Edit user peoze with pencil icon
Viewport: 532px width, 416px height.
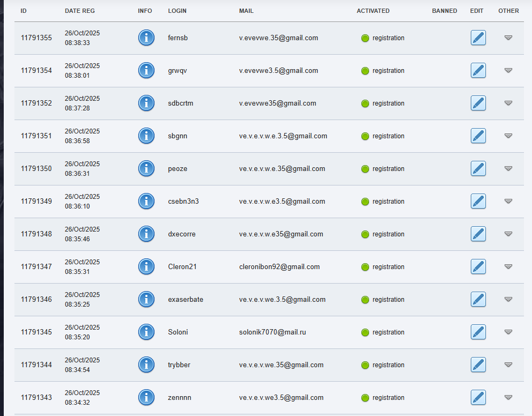[x=478, y=168]
